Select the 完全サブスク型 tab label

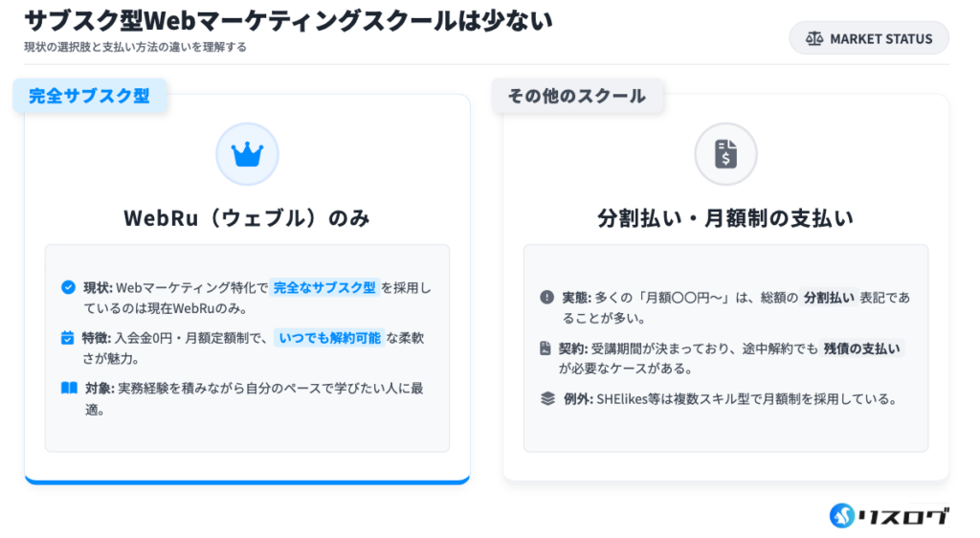click(89, 96)
